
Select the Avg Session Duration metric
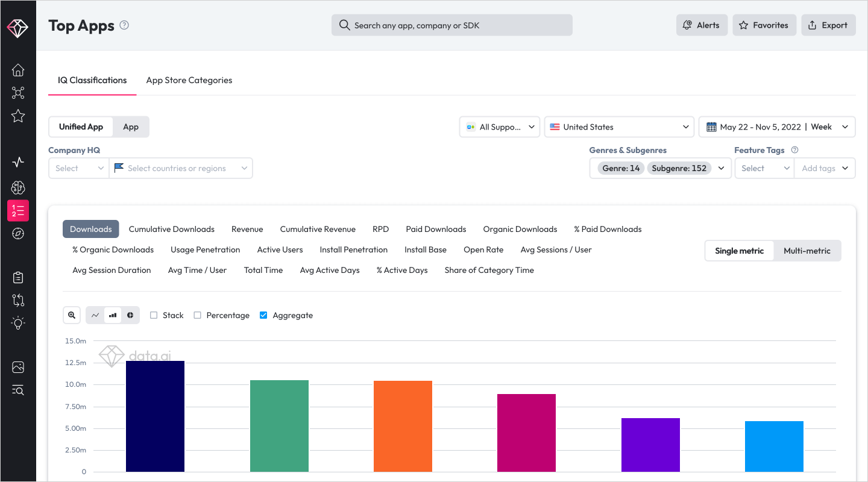click(112, 270)
